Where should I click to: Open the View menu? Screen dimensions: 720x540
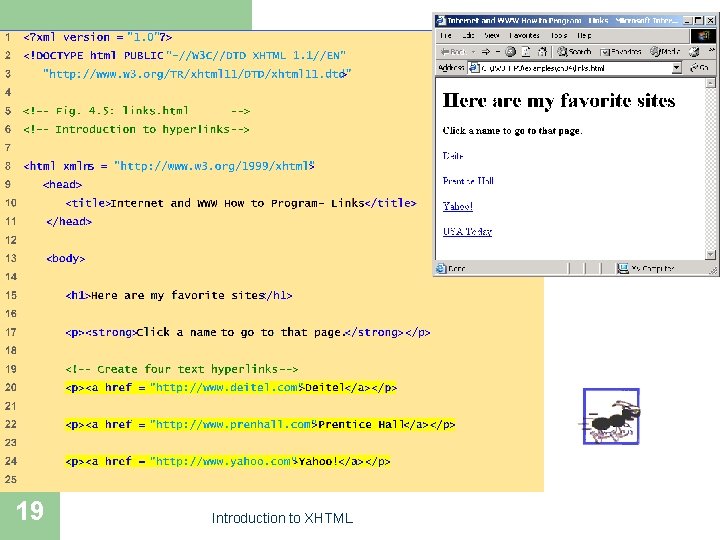point(492,35)
